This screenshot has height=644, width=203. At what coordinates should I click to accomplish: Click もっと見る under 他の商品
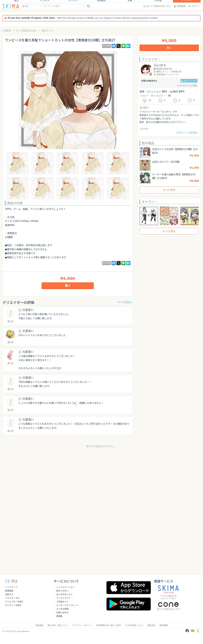click(169, 190)
